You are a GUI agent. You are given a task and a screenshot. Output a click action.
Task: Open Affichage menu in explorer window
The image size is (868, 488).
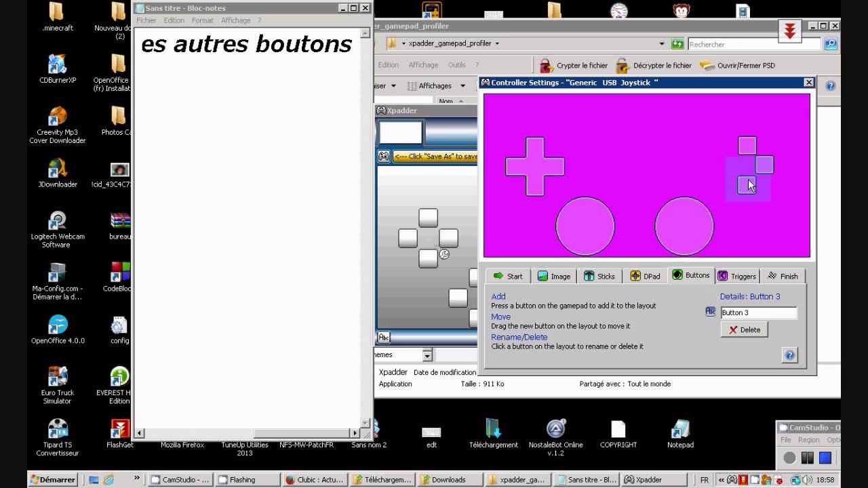point(423,65)
